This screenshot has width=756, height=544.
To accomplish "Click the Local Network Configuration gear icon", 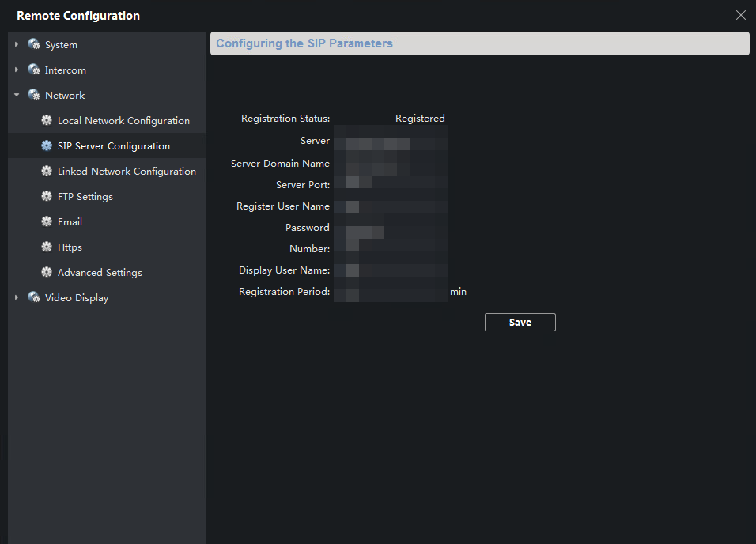I will pos(47,120).
